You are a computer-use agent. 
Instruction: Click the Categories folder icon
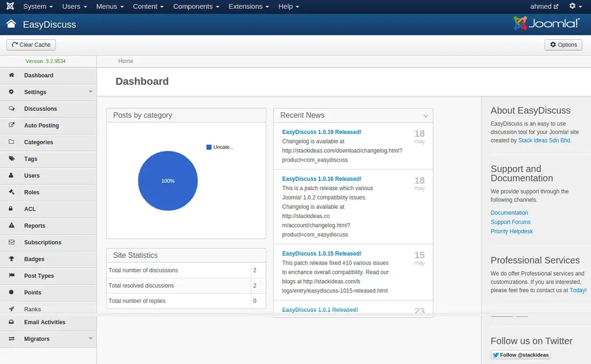[12, 142]
